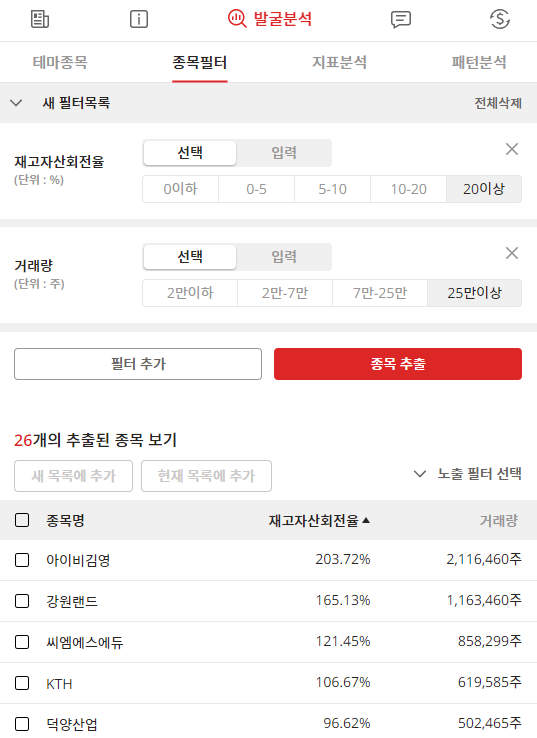The width and height of the screenshot is (537, 738).
Task: Click the 필터 추가 button
Action: click(138, 364)
